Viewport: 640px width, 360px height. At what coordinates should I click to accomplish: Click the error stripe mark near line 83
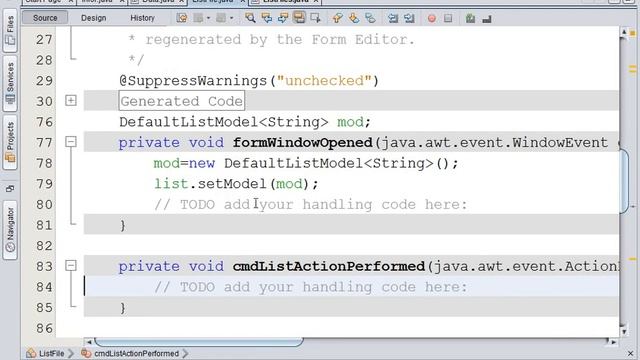click(x=633, y=259)
